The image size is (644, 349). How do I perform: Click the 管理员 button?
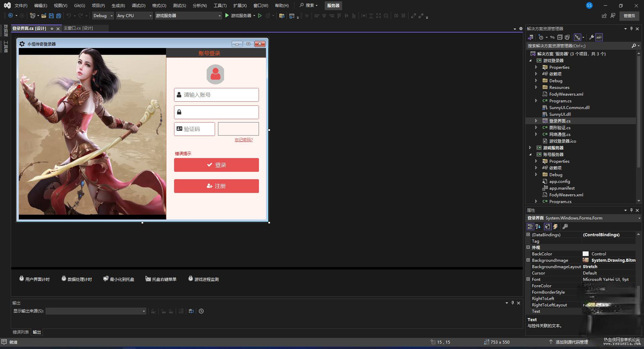[629, 15]
